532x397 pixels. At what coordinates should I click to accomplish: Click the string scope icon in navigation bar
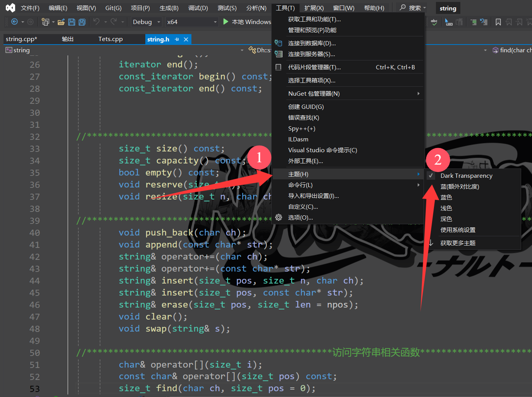point(9,50)
